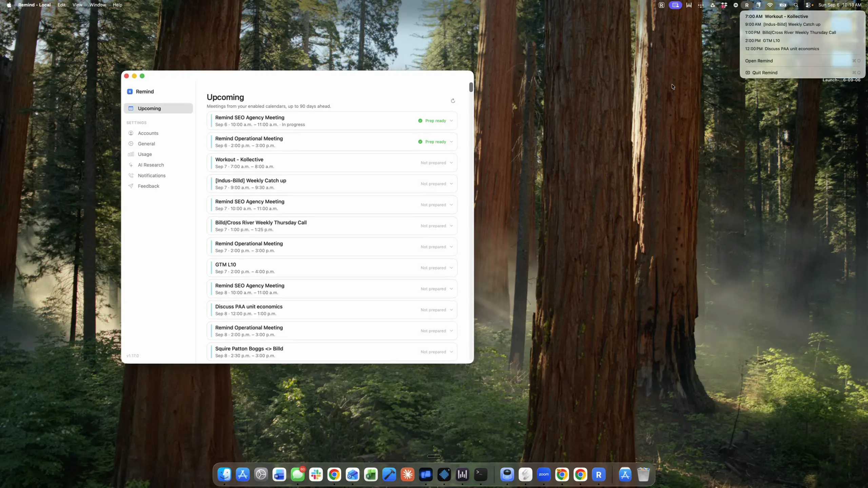Open the Edit menu
This screenshot has width=868, height=488.
(x=61, y=5)
